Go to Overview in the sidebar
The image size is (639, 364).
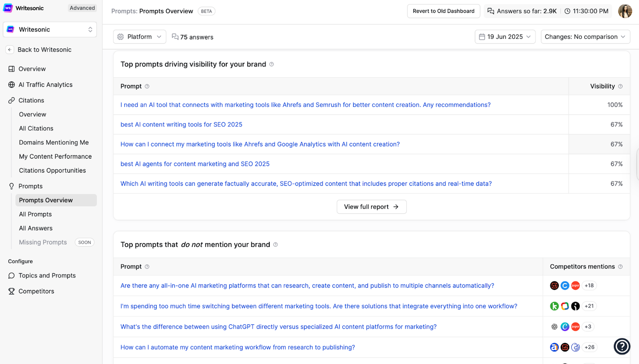point(32,69)
